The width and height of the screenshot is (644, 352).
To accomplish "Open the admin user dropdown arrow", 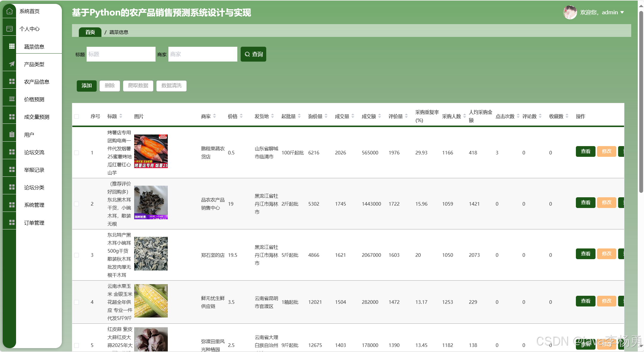I will 622,12.
